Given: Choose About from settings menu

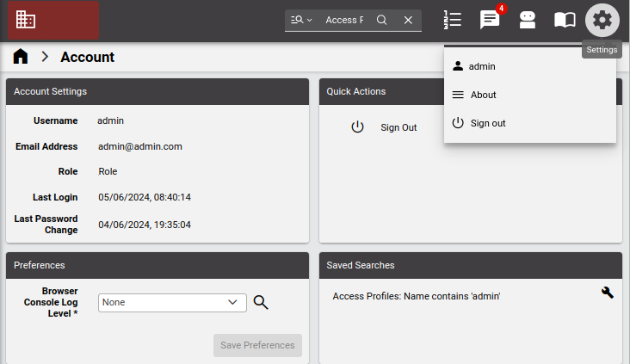Looking at the screenshot, I should coord(483,95).
